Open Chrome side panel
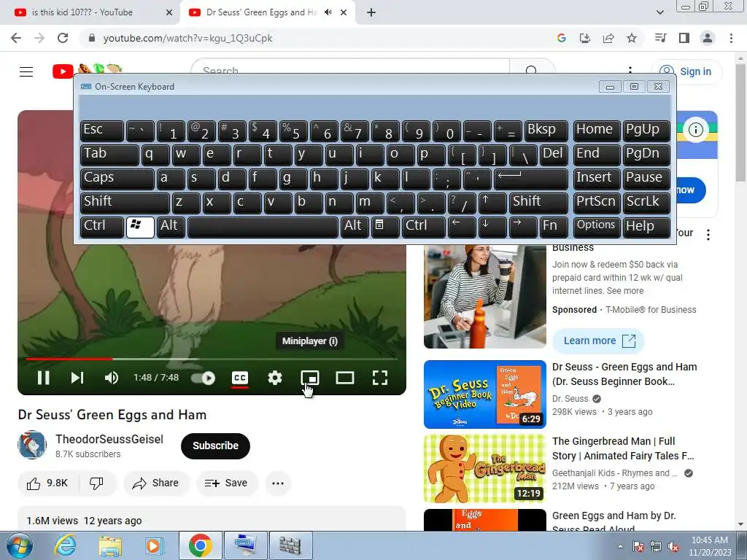 click(x=684, y=38)
